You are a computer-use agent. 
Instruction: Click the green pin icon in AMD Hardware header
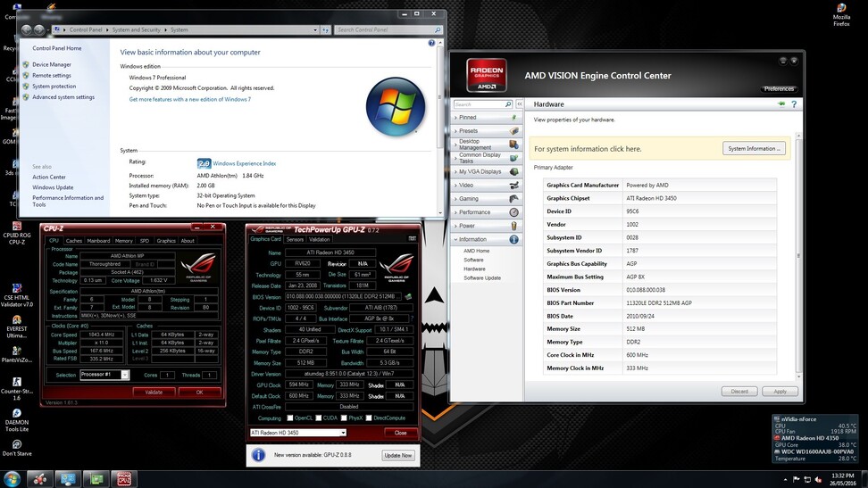[x=781, y=104]
